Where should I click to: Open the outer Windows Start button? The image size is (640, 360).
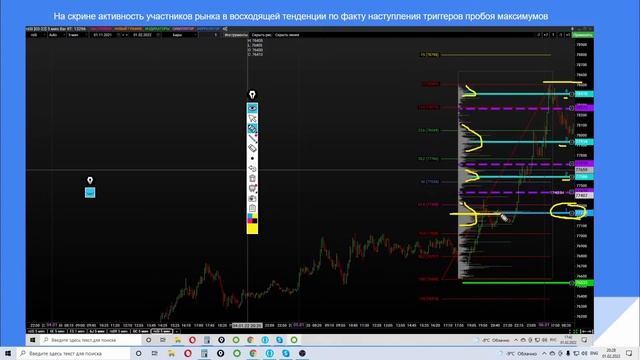[x=8, y=353]
